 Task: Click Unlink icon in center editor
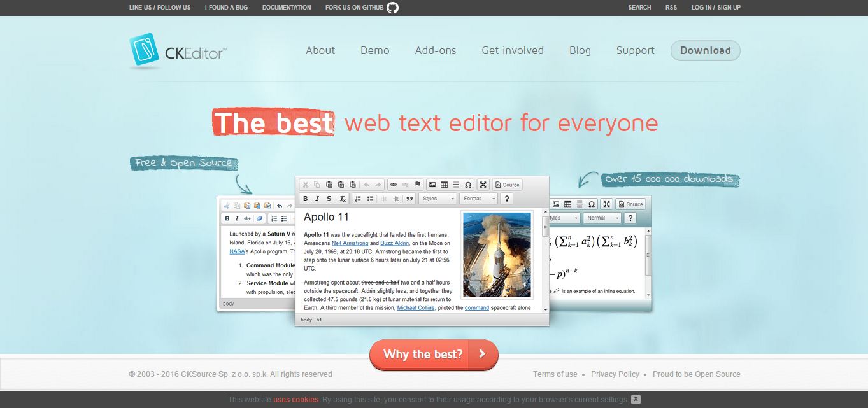point(406,185)
